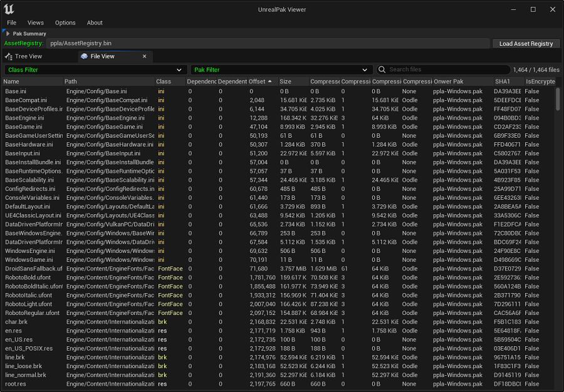The width and height of the screenshot is (564, 392).
Task: Sort by the SHA1 column header
Action: click(509, 81)
